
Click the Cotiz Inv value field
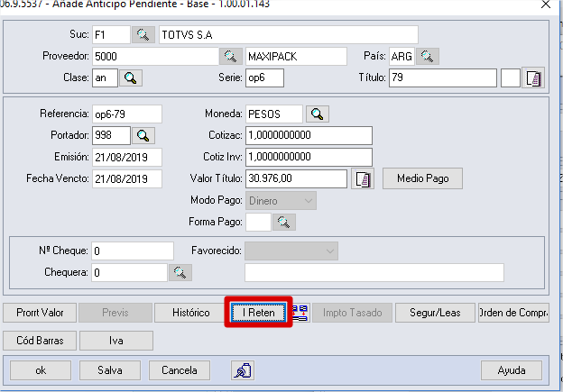tap(309, 157)
